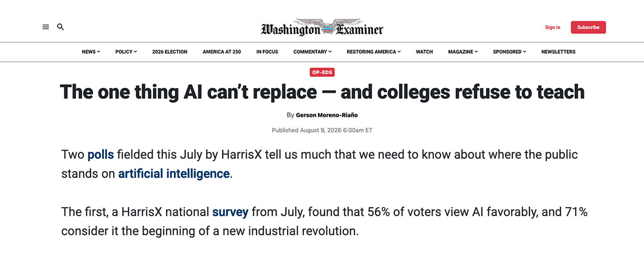This screenshot has height=257, width=644.
Task: Click the Washington Examiner logo
Action: 322,27
